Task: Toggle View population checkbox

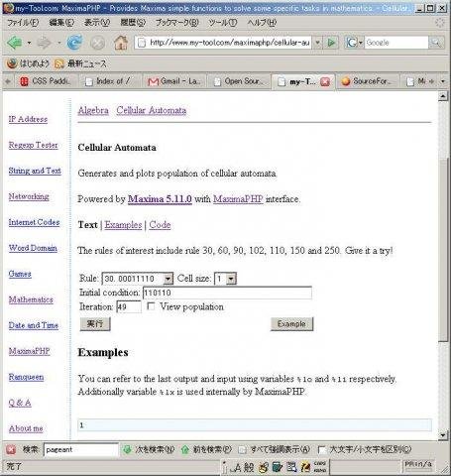Action: [x=151, y=306]
